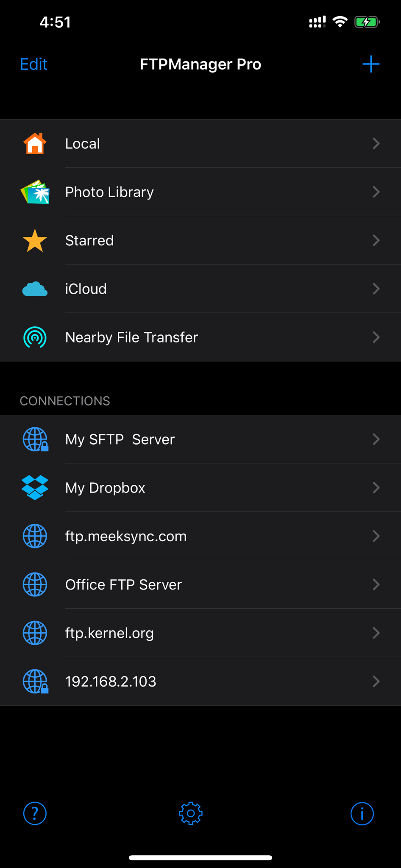Viewport: 401px width, 868px height.
Task: Tap the Nearby File Transfer radar icon
Action: (x=35, y=337)
